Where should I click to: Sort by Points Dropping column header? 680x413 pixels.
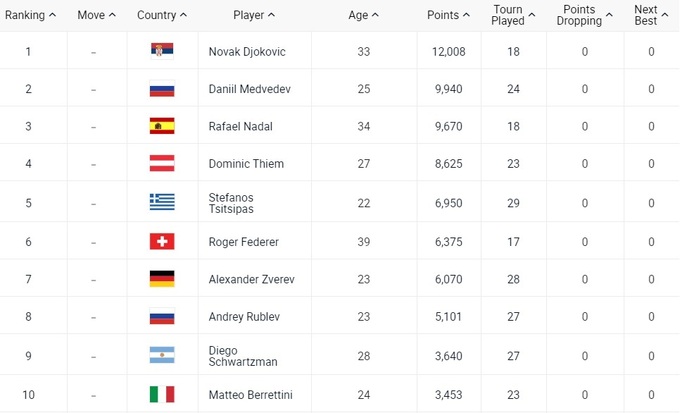pos(584,16)
